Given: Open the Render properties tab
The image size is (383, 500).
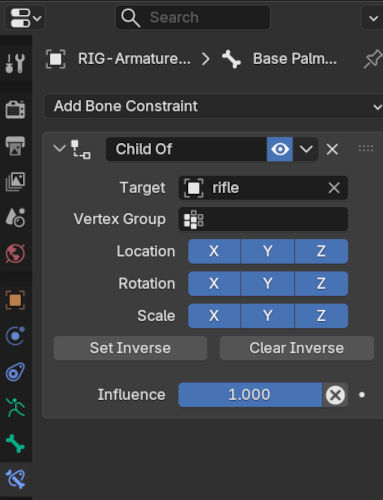Looking at the screenshot, I should [15, 109].
